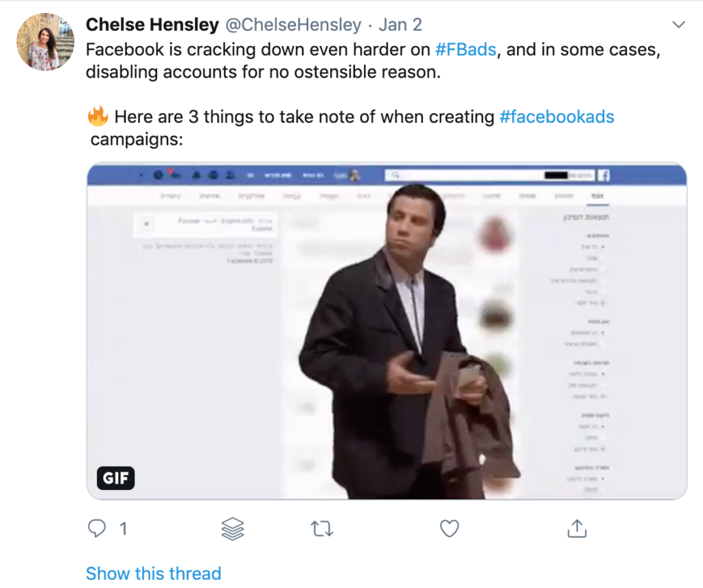Open the #facebookads hashtag

tap(557, 117)
